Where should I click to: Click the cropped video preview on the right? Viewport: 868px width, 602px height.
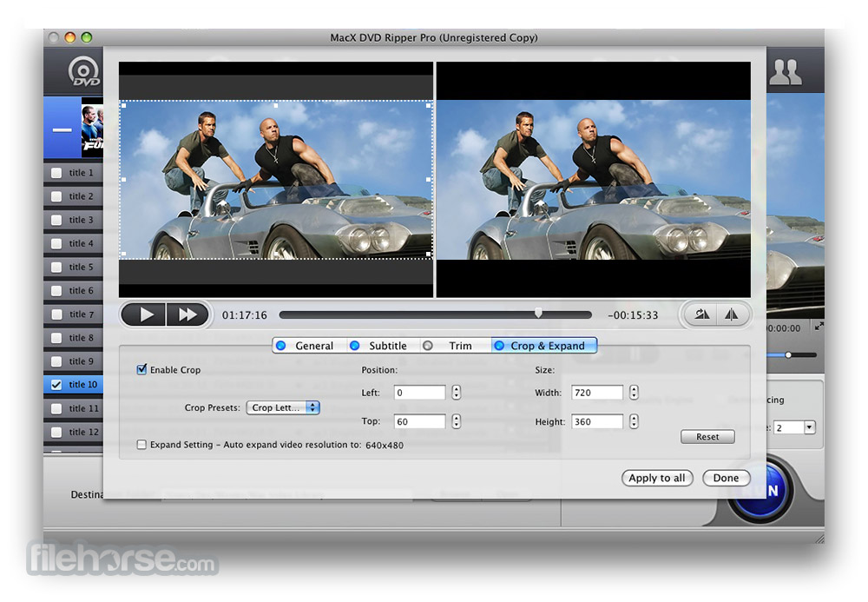pos(594,180)
